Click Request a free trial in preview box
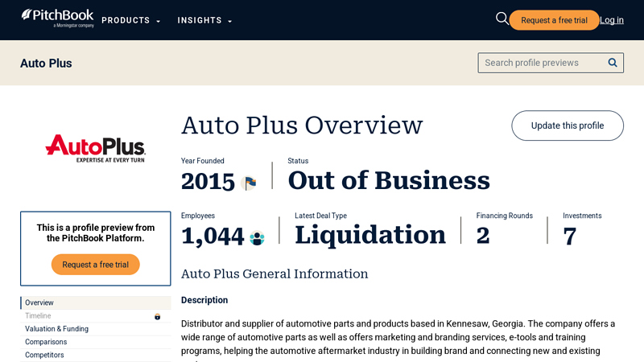Viewport: 644px width, 362px height. click(95, 265)
